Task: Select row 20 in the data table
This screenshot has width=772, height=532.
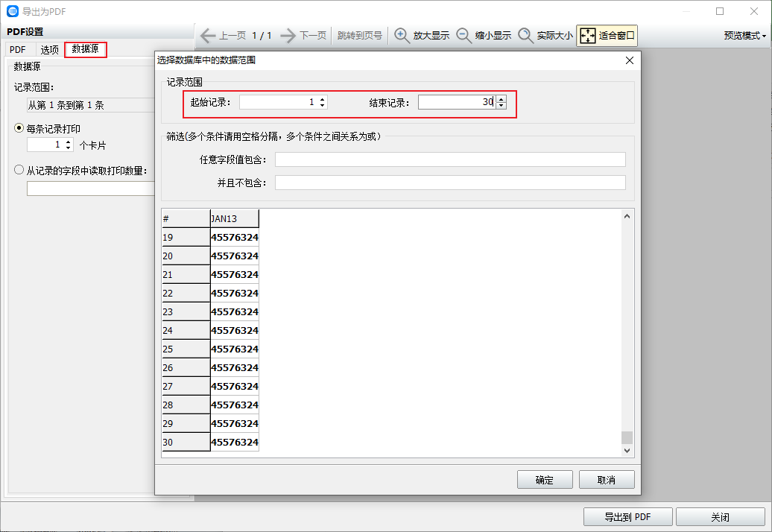Action: coord(210,256)
